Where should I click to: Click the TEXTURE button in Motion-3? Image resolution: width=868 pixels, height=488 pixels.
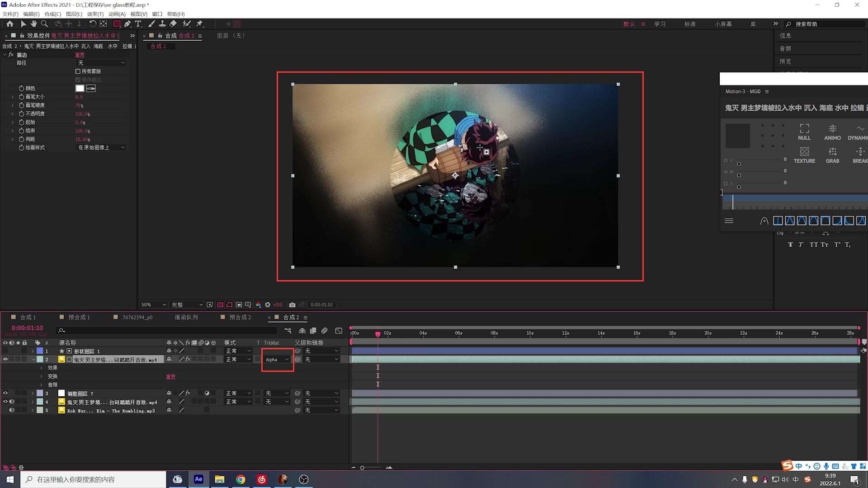pyautogui.click(x=804, y=155)
